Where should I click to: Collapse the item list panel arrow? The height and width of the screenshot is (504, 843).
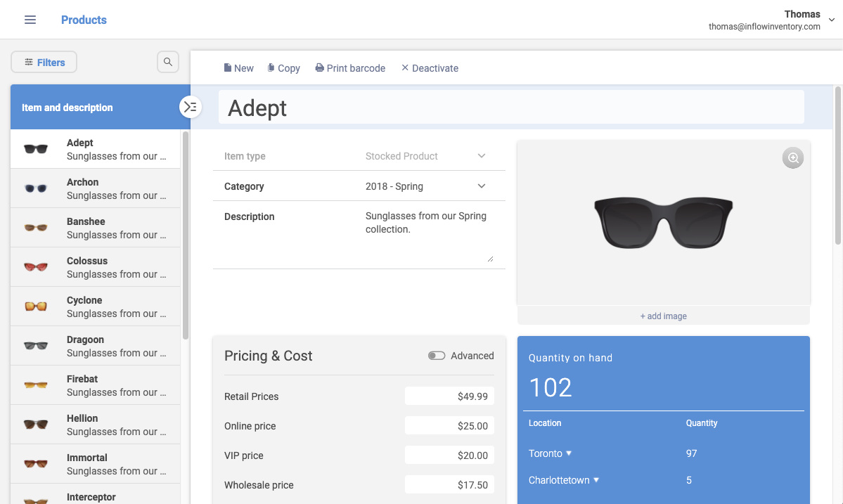[190, 107]
